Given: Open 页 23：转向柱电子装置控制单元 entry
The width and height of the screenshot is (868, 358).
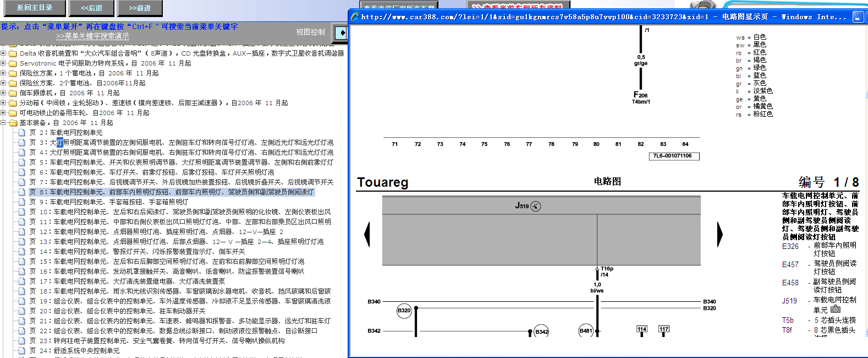Looking at the screenshot, I should point(157,341).
